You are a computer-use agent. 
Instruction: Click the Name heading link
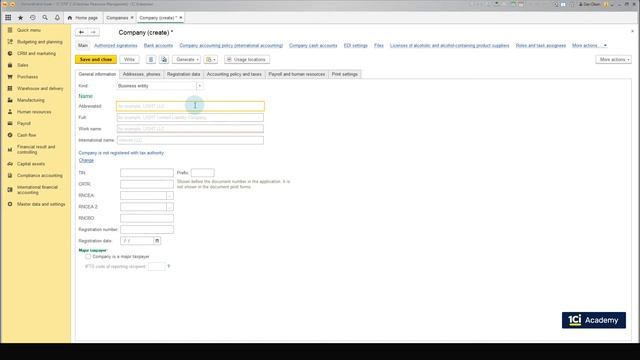tap(86, 96)
